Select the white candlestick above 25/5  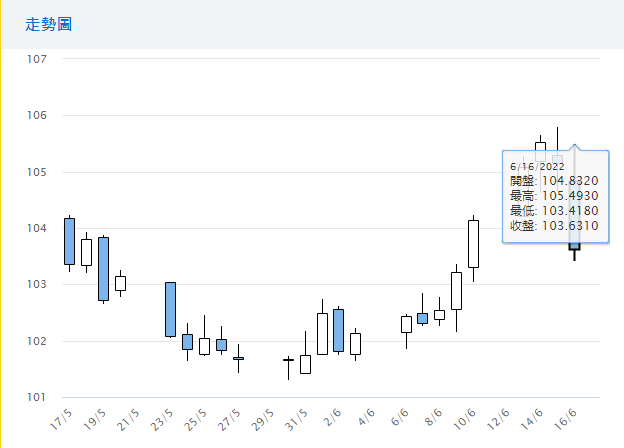[204, 346]
